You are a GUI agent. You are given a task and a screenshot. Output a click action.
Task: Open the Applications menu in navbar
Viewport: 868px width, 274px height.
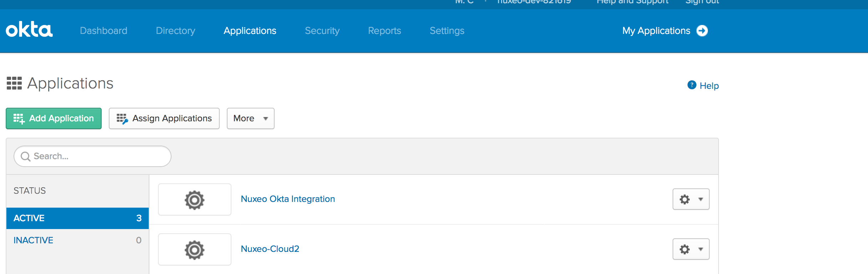[250, 31]
